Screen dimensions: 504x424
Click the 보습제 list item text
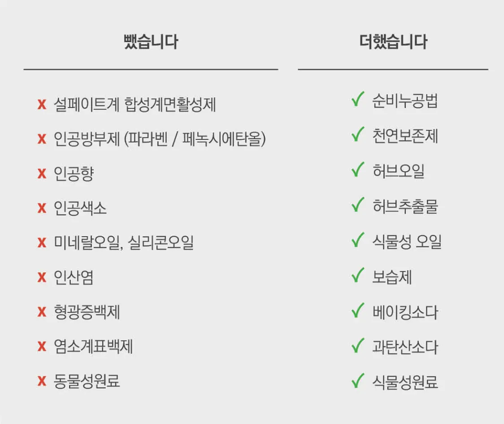click(x=392, y=277)
